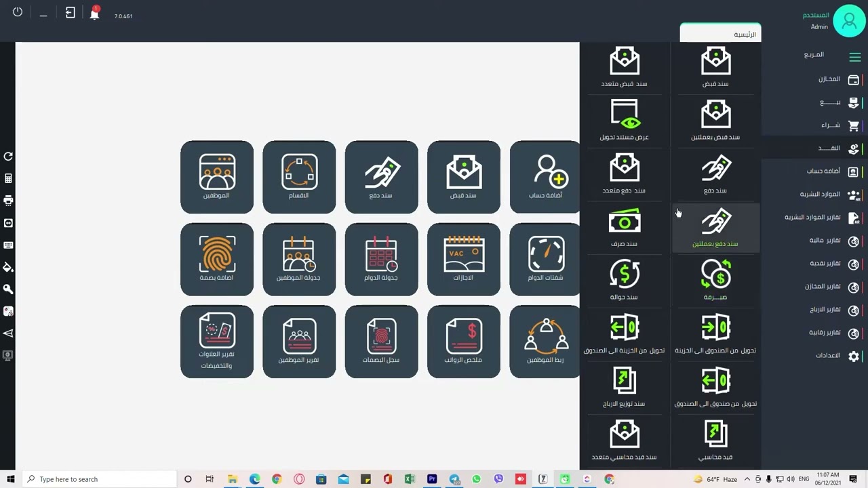Expand the الموارد البشرية sidebar menu
Image resolution: width=868 pixels, height=488 pixels.
click(815, 195)
